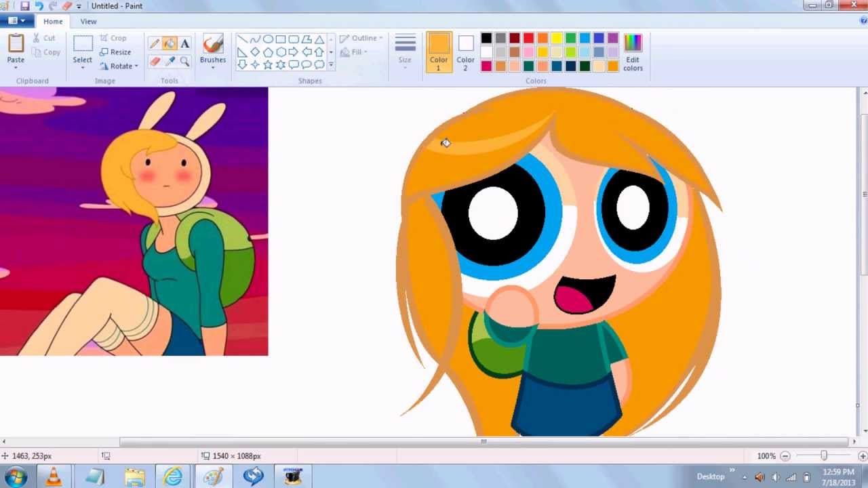This screenshot has height=488, width=868.
Task: Expand the Shapes gallery more arrow
Action: click(331, 65)
